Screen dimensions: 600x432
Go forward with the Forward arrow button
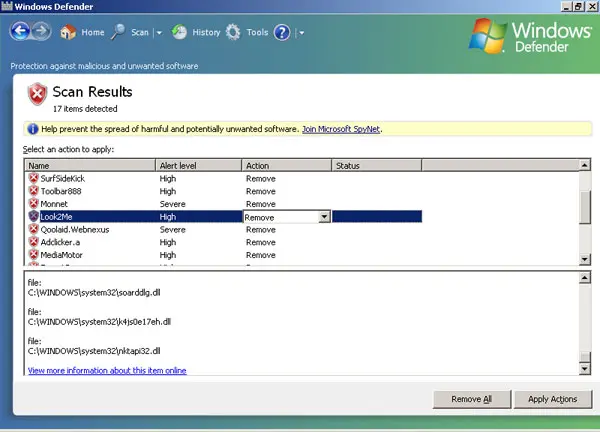pyautogui.click(x=42, y=31)
